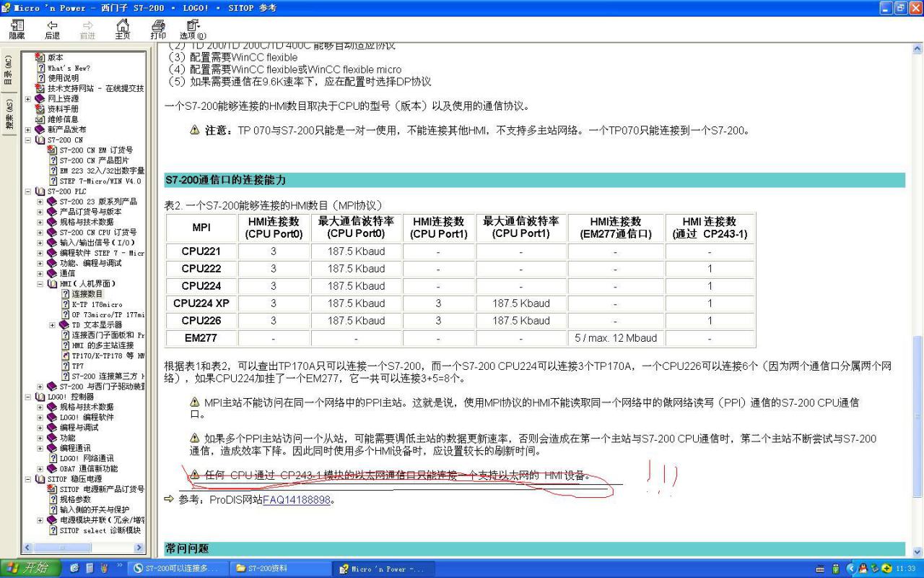Image resolution: width=924 pixels, height=578 pixels.
Task: Switch to the 搜索 (Search) side tab
Action: pos(8,115)
